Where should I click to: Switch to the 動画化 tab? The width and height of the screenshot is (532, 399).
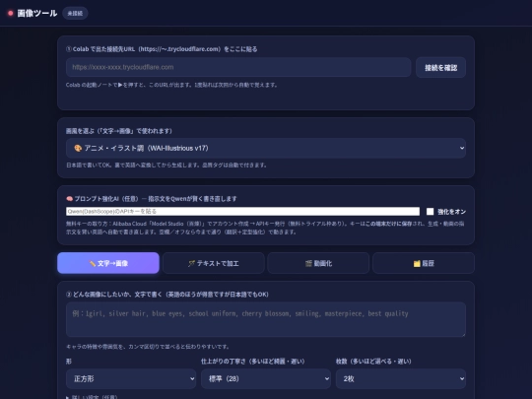pyautogui.click(x=318, y=263)
